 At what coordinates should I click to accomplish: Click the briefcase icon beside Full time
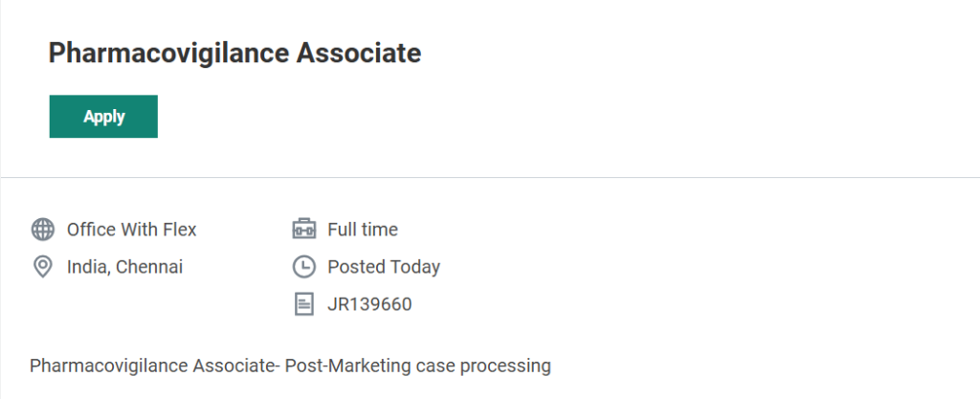coord(303,230)
